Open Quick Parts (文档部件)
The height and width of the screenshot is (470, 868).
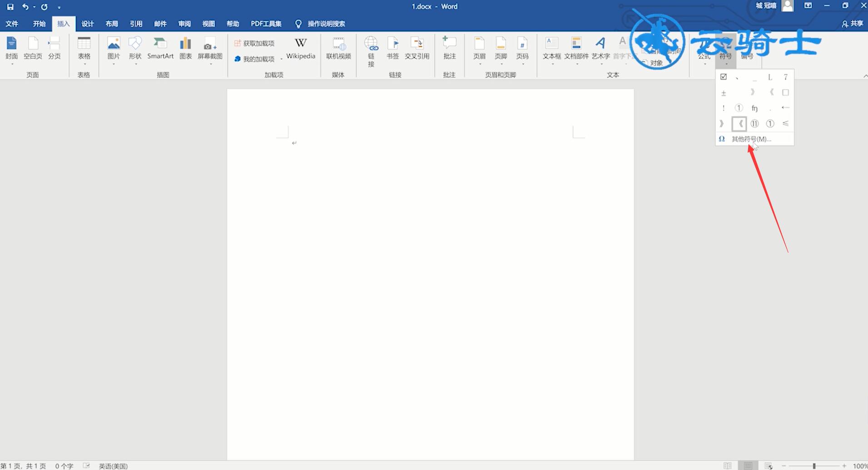click(x=576, y=50)
